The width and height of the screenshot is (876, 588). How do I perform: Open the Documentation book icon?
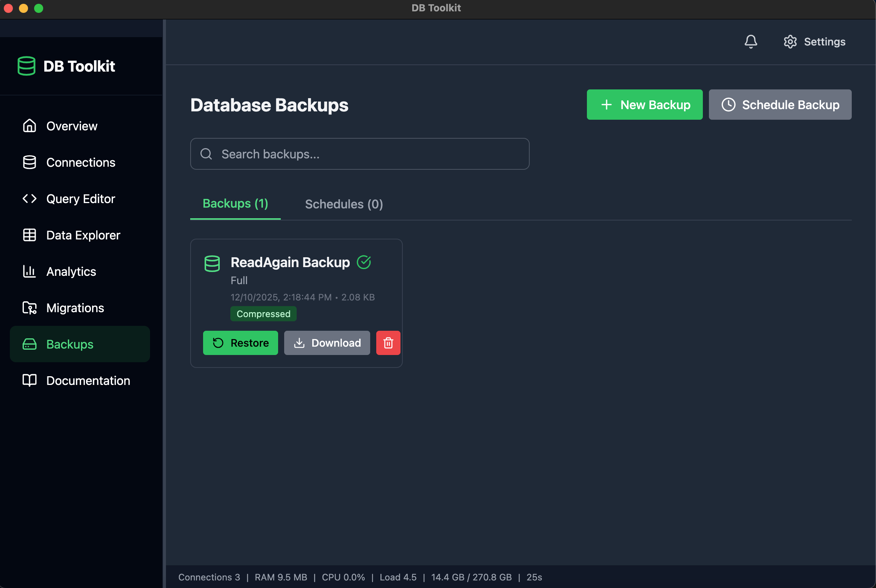tap(30, 380)
